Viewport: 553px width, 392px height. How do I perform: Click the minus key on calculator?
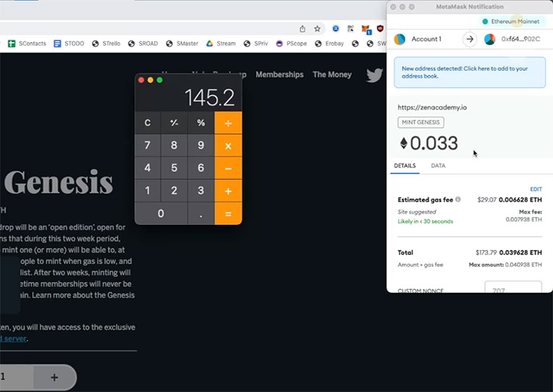click(228, 168)
